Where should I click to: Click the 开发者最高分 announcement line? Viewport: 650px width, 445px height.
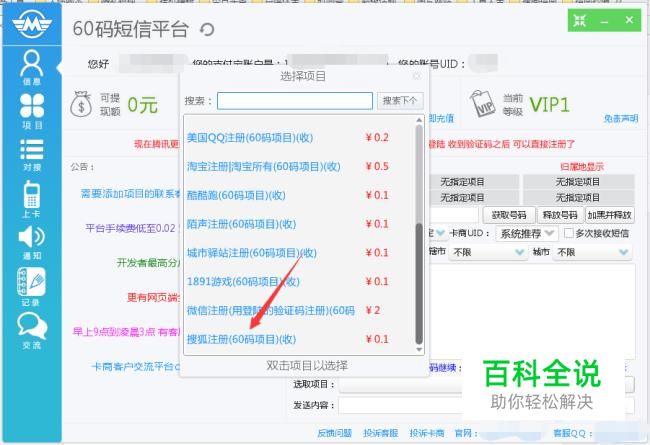pos(148,263)
